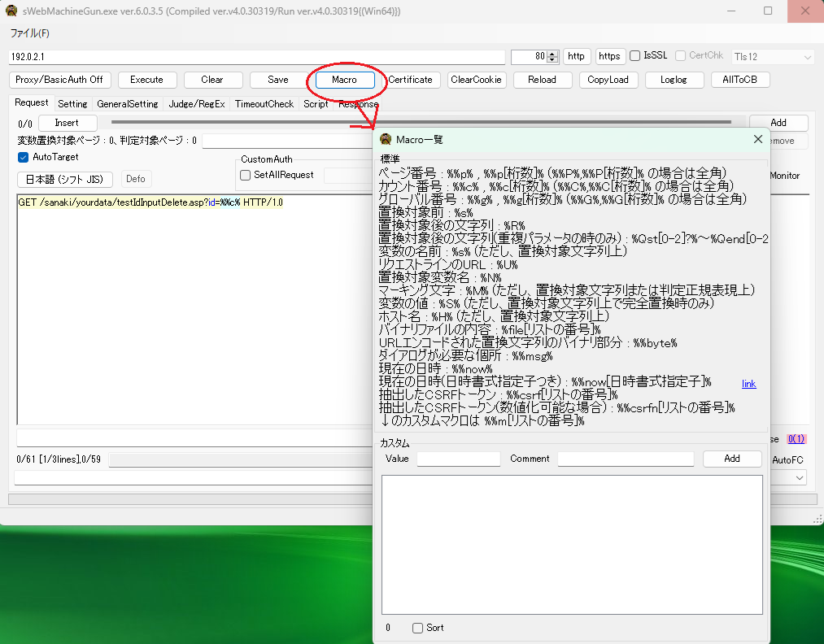Click Add in the Macro一覧 カスタム section
This screenshot has width=824, height=644.
(732, 459)
